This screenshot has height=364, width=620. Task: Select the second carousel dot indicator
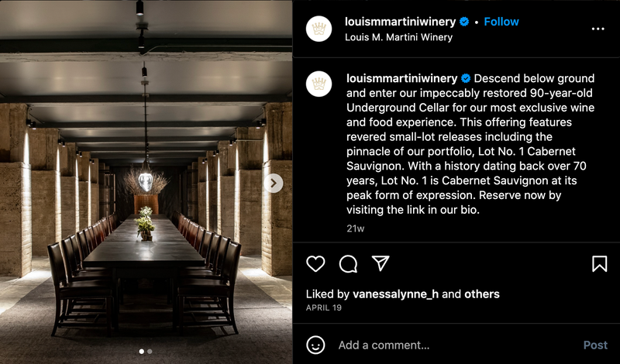pos(150,352)
